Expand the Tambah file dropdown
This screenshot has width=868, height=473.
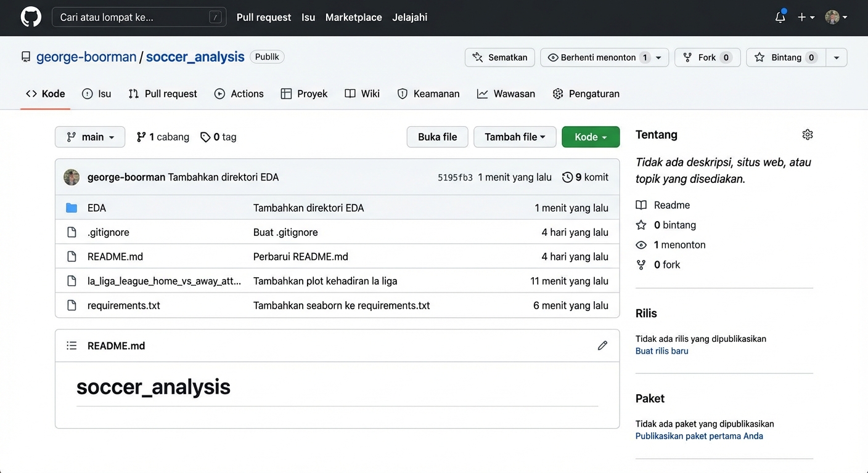[515, 137]
